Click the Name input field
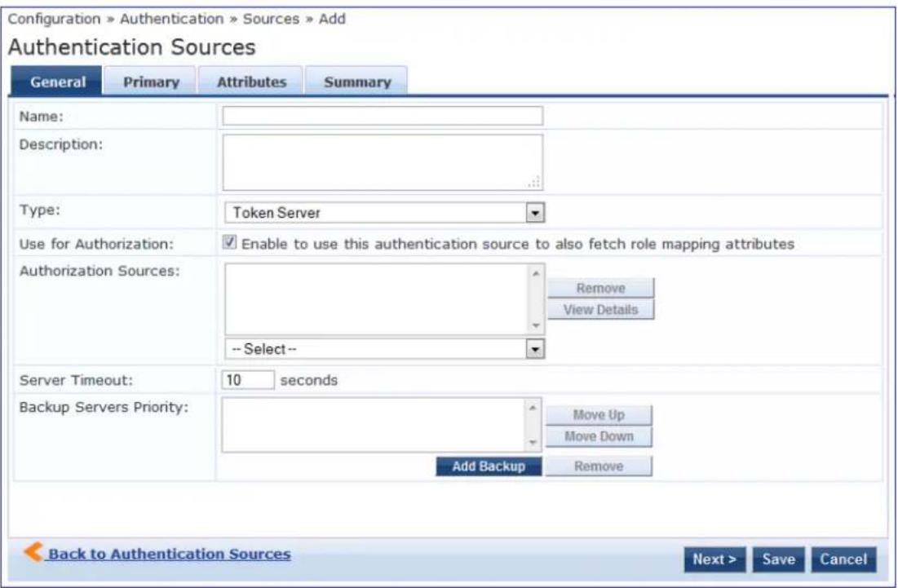This screenshot has width=898, height=588. 383,116
